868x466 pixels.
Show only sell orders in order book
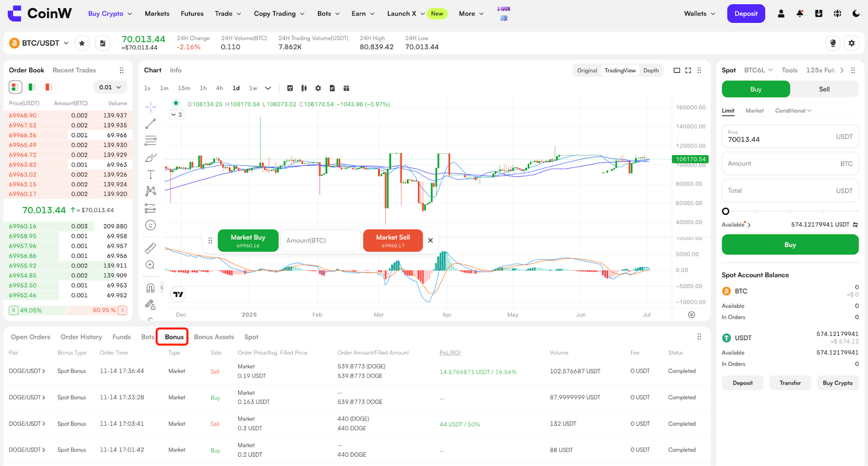[x=48, y=87]
